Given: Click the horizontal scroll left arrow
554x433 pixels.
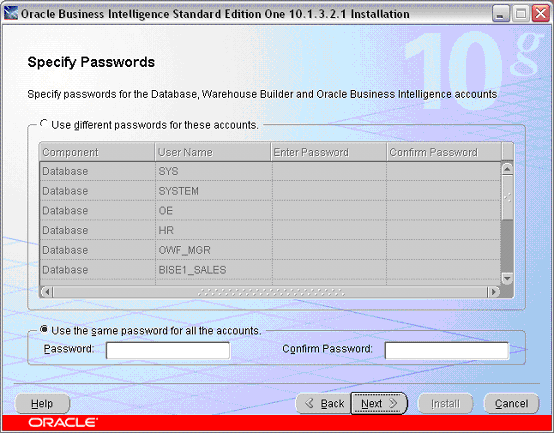Looking at the screenshot, I should (47, 292).
